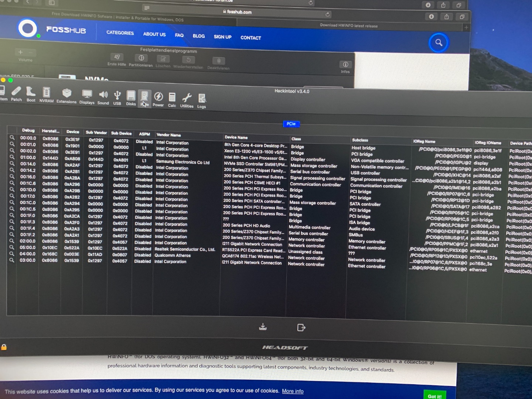The height and width of the screenshot is (399, 532).
Task: Click Erste Hilfe in Disk Utility toolbar
Action: point(117,59)
